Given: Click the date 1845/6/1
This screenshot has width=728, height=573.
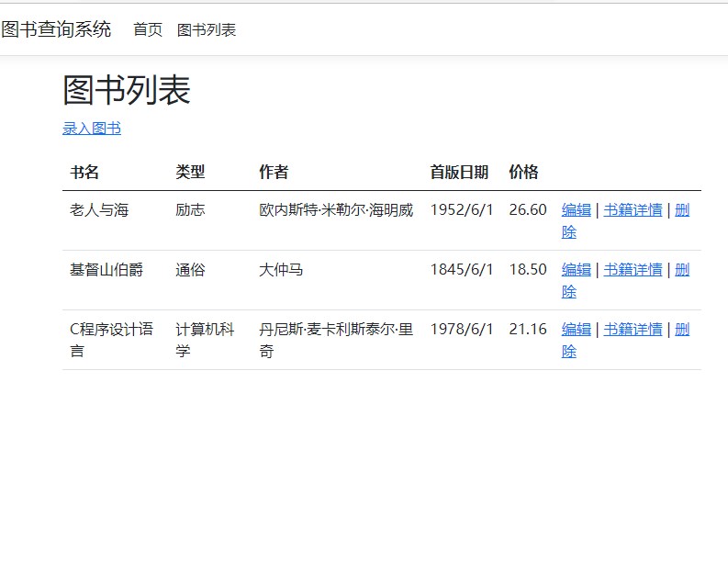Looking at the screenshot, I should tap(462, 269).
